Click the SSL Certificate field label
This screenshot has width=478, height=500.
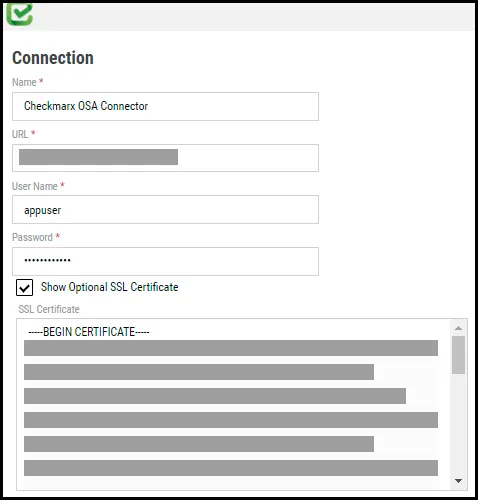pyautogui.click(x=49, y=309)
